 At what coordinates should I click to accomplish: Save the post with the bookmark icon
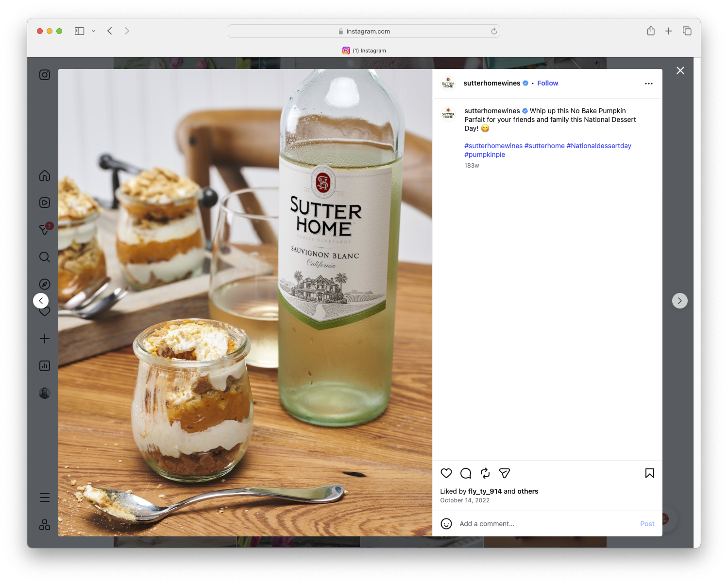(649, 473)
